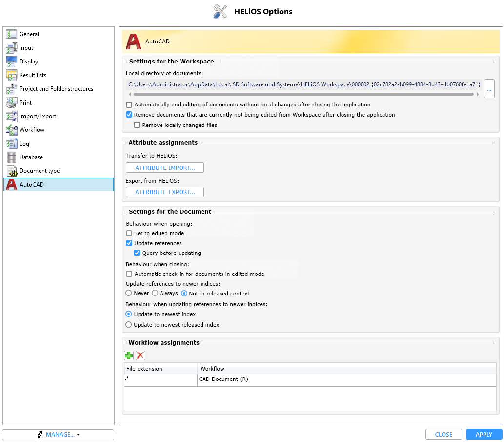504x442 pixels.
Task: Click the HELiOS Options tools icon
Action: pos(220,12)
